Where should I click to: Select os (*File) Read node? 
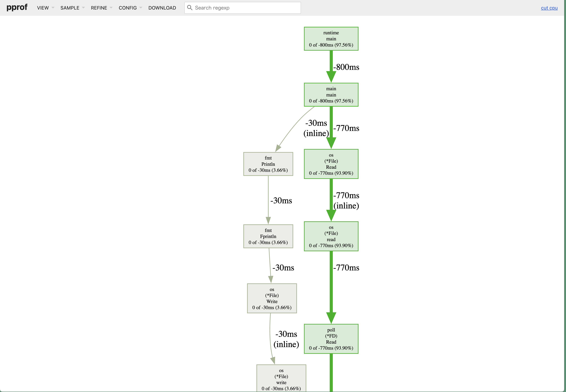331,164
